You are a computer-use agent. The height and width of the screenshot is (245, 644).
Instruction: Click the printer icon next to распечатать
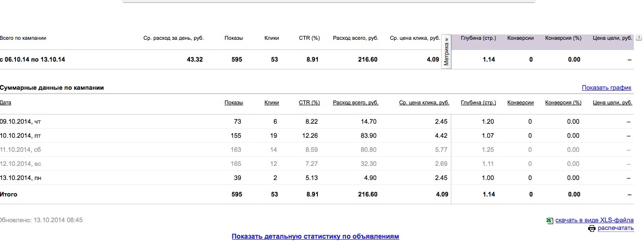click(x=592, y=229)
